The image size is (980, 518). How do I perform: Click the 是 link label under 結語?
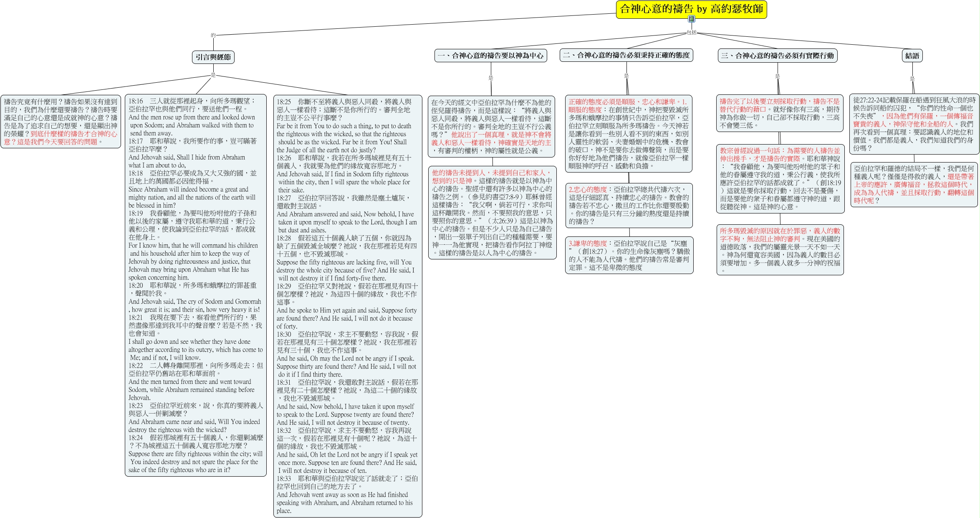point(912,79)
